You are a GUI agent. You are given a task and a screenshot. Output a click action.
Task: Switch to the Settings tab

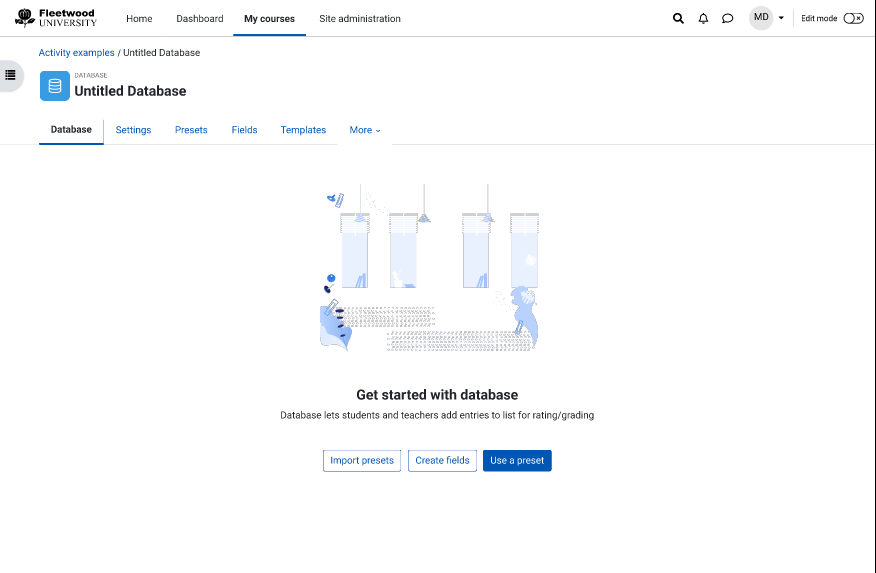pos(133,130)
